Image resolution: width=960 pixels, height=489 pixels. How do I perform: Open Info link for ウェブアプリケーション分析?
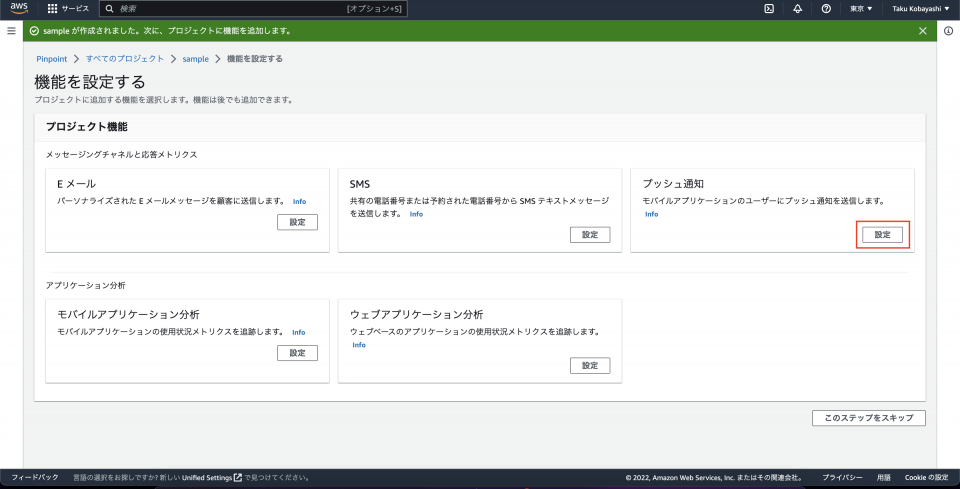coord(359,345)
